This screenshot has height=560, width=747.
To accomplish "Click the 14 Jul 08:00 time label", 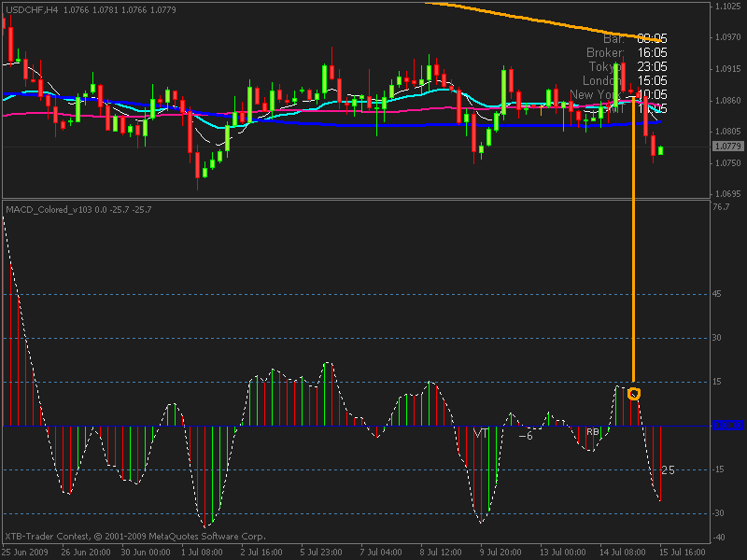I will (x=622, y=553).
